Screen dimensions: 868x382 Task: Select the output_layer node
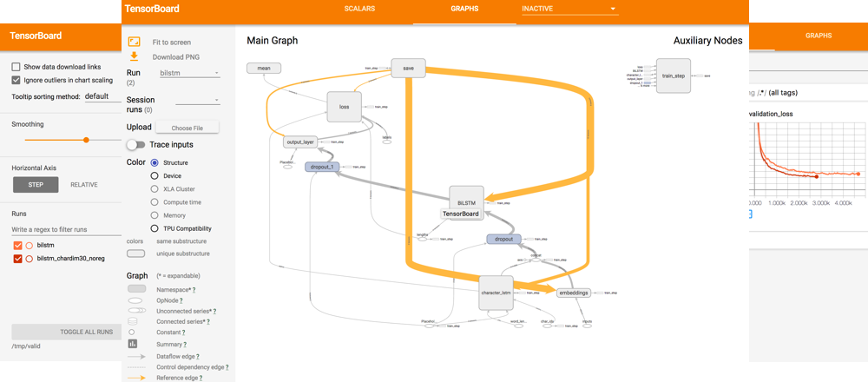tap(300, 142)
